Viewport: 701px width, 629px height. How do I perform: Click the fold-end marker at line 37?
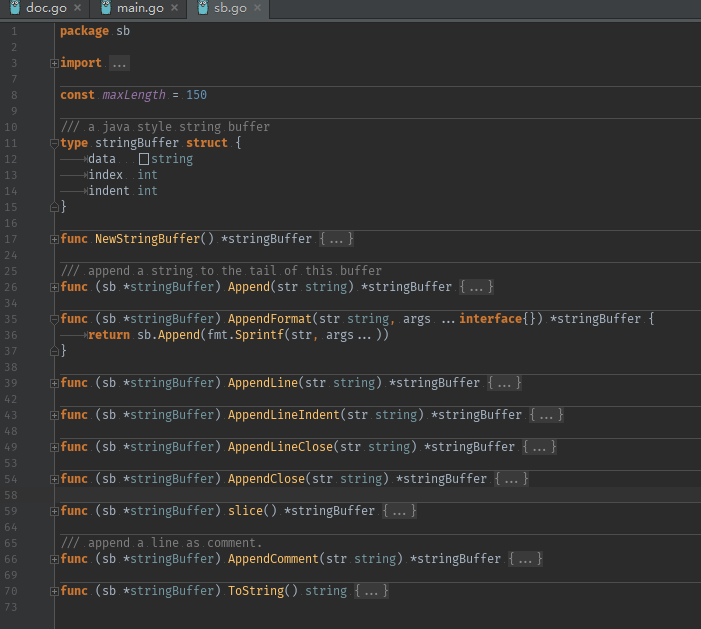tap(54, 351)
